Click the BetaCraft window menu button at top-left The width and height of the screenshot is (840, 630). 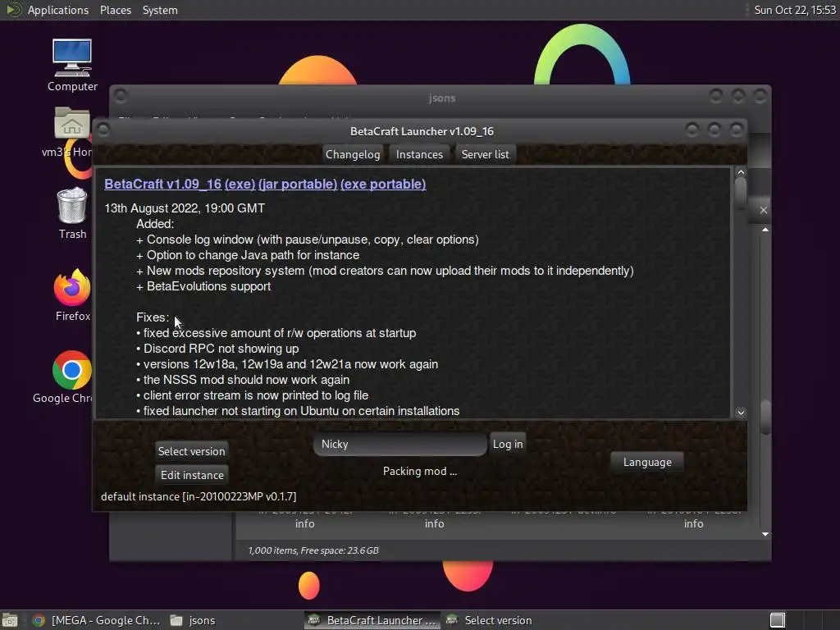(104, 130)
